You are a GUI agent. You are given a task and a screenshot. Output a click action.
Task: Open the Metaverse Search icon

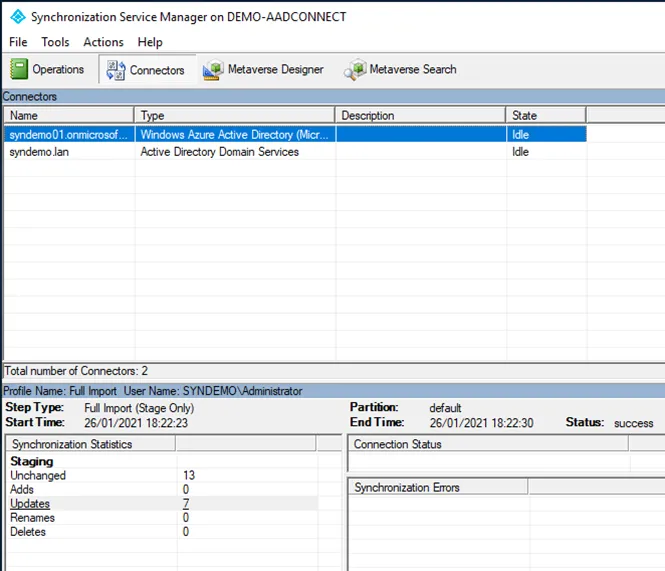[355, 70]
